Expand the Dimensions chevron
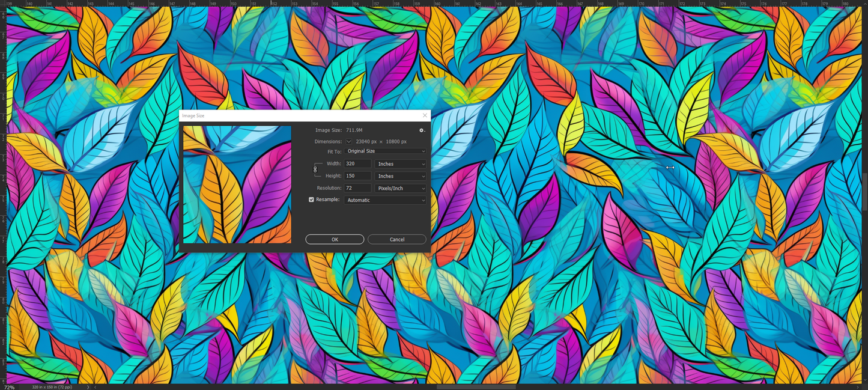This screenshot has width=868, height=390. click(x=349, y=141)
